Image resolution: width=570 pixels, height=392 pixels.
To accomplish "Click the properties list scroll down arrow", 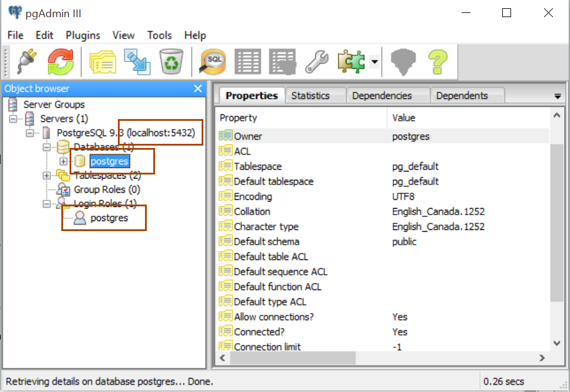I will pyautogui.click(x=556, y=343).
